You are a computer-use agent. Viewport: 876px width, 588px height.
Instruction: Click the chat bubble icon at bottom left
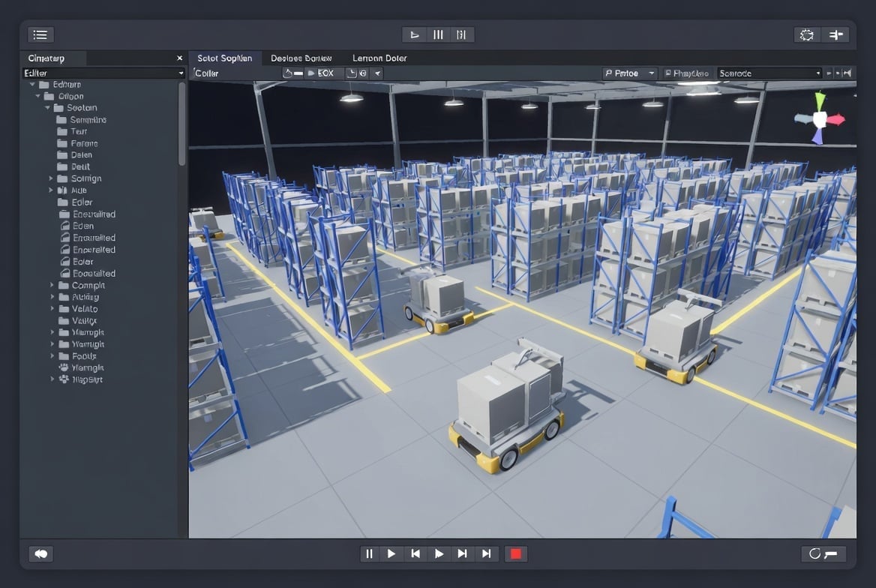40,553
